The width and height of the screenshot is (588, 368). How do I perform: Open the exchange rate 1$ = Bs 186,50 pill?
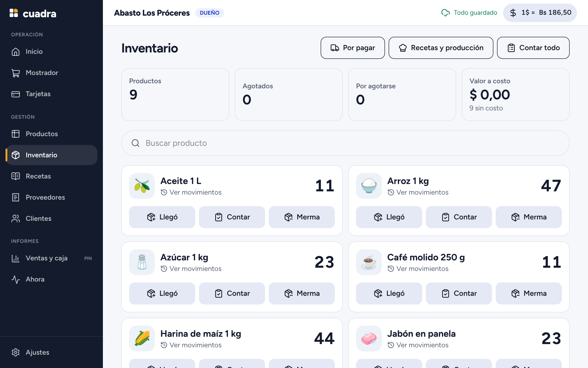(540, 13)
